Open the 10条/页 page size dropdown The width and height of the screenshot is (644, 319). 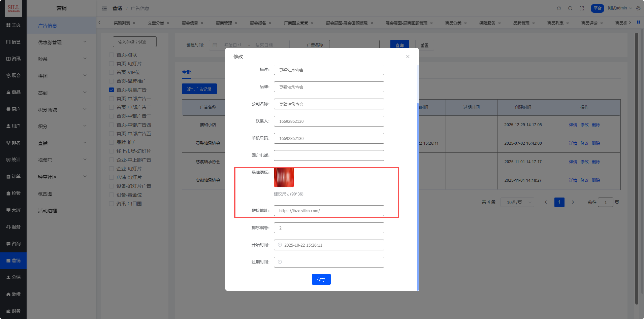517,202
